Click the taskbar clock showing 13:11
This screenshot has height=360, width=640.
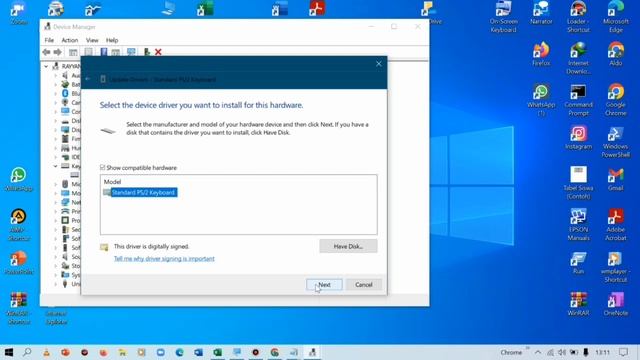tap(602, 352)
